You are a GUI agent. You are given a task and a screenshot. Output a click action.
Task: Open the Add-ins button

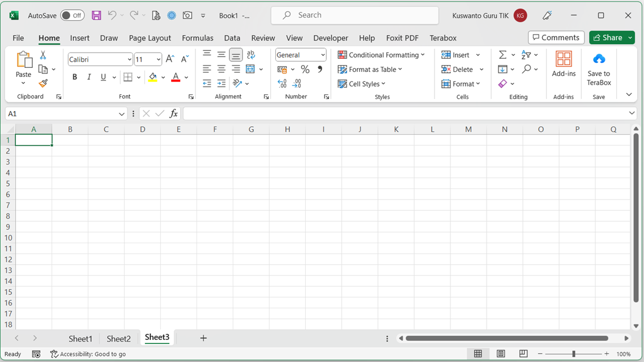[564, 64]
